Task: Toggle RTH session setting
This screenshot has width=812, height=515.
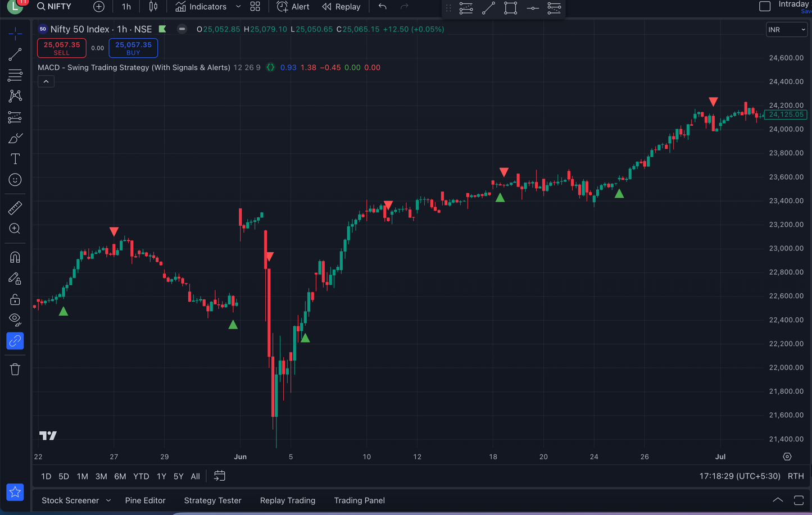Action: 796,476
